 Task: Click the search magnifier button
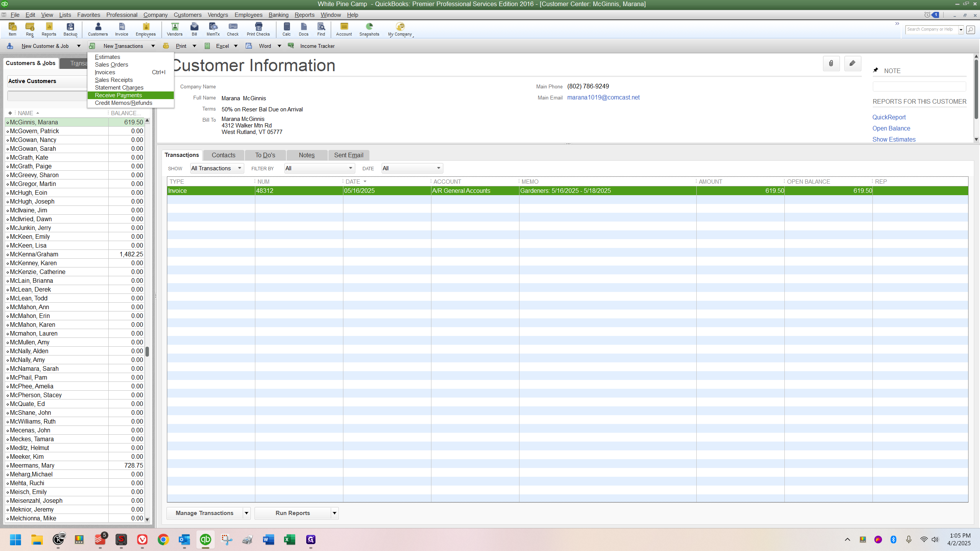pyautogui.click(x=970, y=29)
